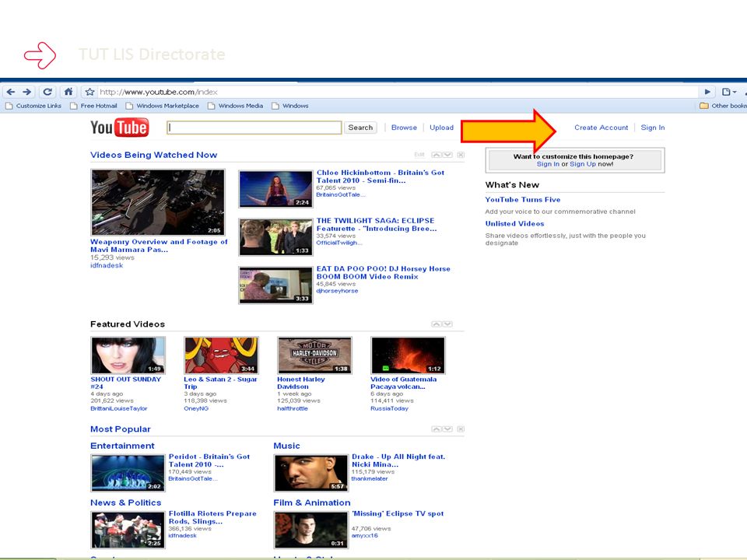Screen dimensions: 747x560
Task: Click Edit on Videos Being Watched Now
Action: tap(419, 155)
